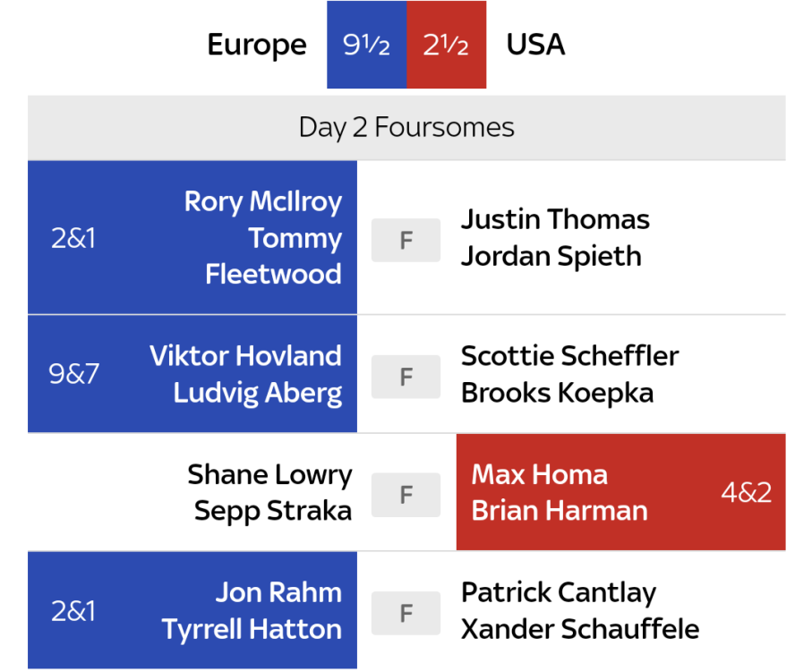The width and height of the screenshot is (812, 671).
Task: Select the Europe team label
Action: click(x=257, y=45)
